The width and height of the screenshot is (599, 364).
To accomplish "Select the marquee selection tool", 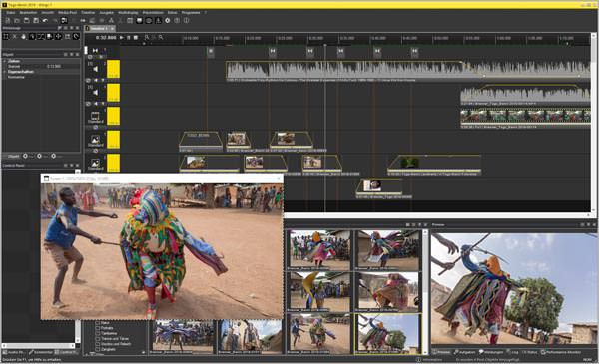I will pyautogui.click(x=6, y=37).
